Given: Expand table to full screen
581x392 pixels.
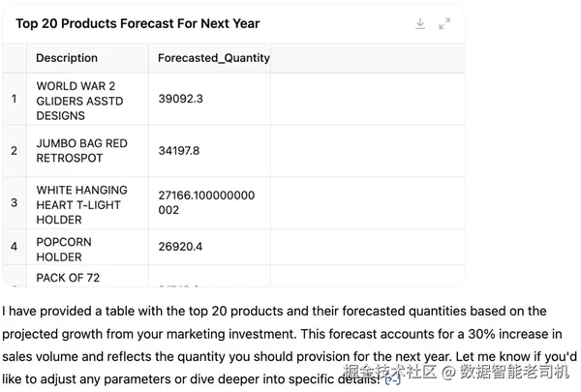Looking at the screenshot, I should pyautogui.click(x=444, y=24).
